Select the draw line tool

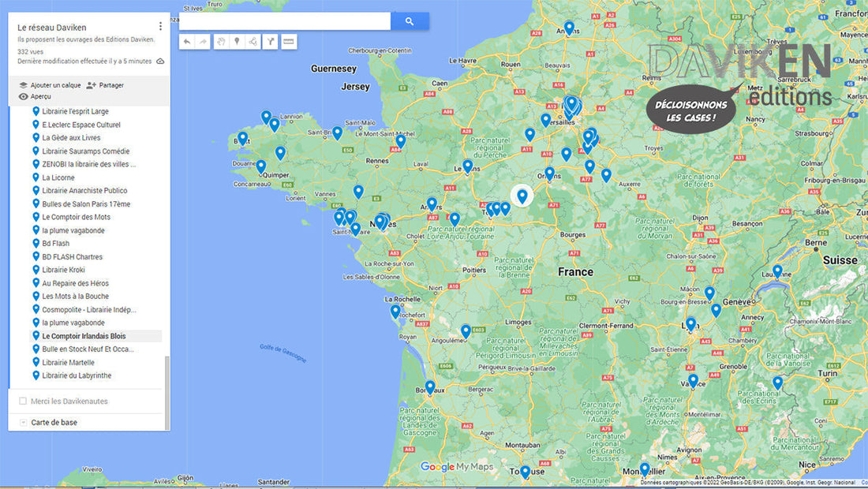(x=253, y=42)
